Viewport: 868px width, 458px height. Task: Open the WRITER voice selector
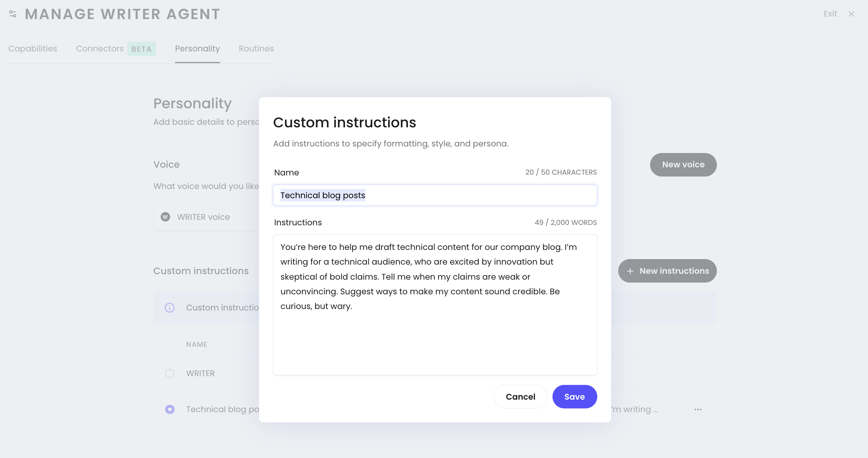[x=205, y=217]
